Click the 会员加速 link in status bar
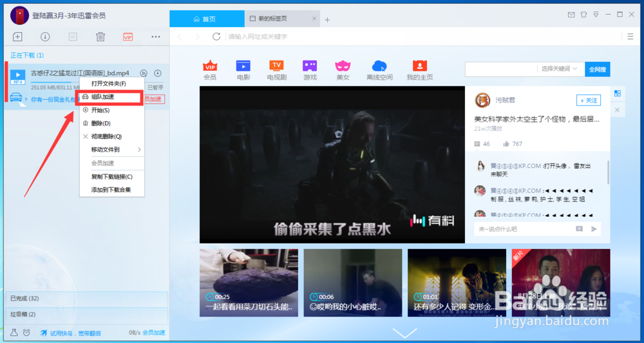 tap(154, 333)
